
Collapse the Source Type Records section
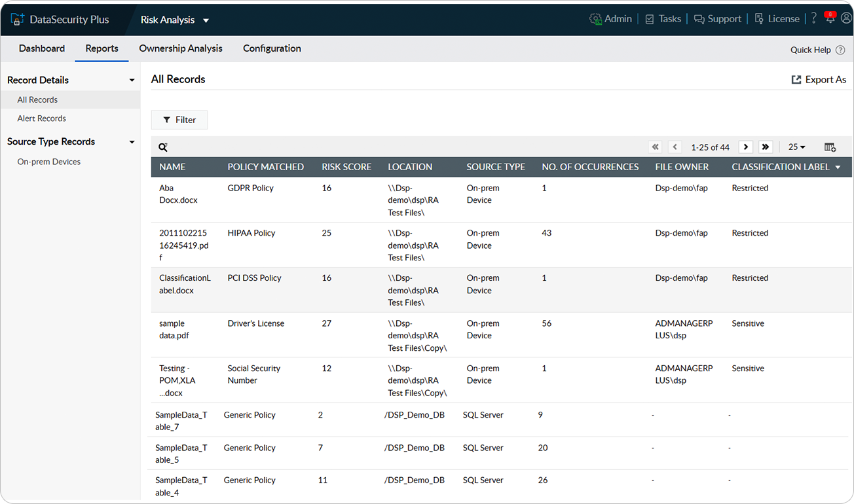tap(132, 142)
